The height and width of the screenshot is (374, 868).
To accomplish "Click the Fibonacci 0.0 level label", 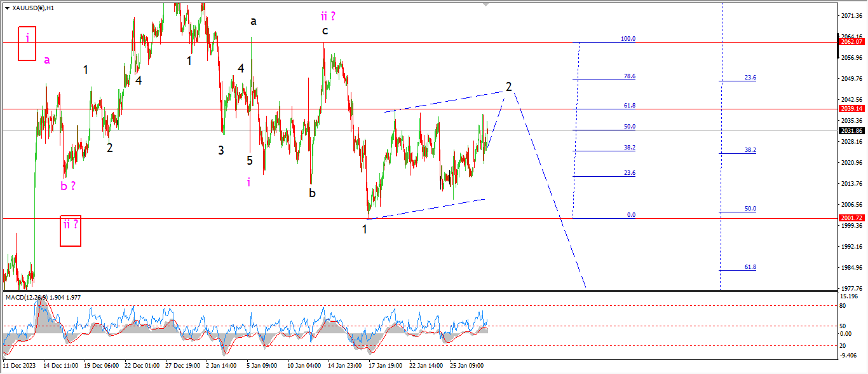I will point(631,215).
